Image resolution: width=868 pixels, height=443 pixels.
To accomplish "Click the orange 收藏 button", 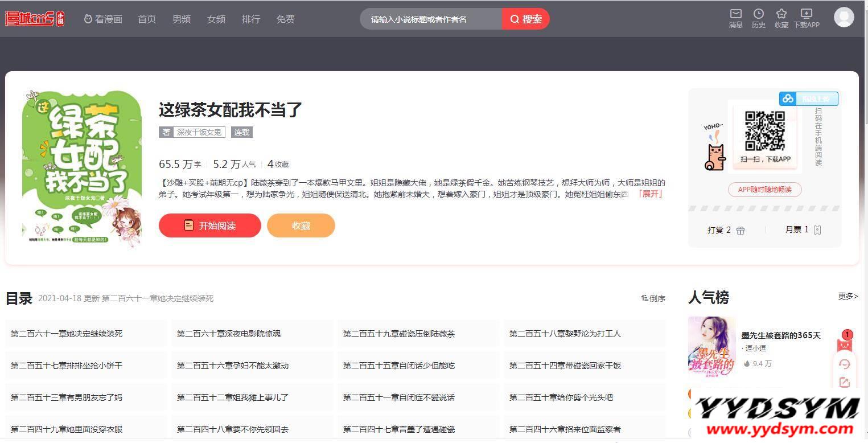I will (x=301, y=225).
